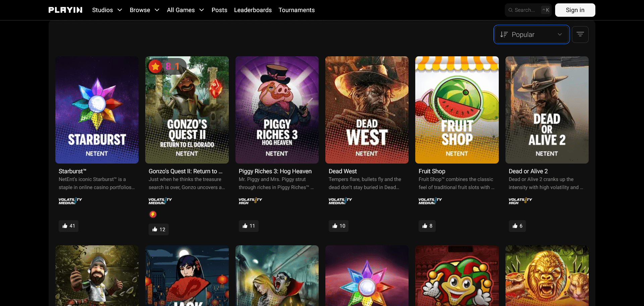Open the Tournaments page
The image size is (644, 306).
[x=297, y=10]
